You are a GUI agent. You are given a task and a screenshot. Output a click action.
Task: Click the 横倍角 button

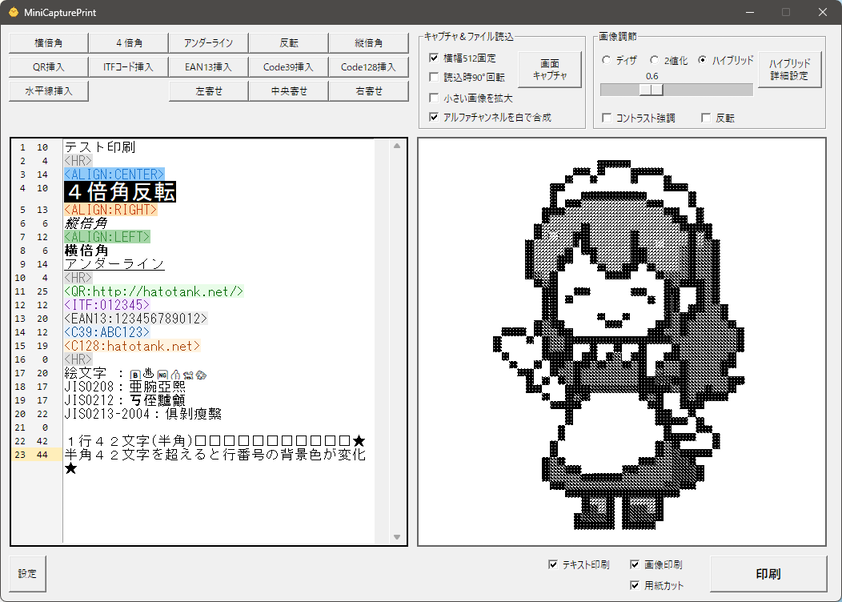point(48,43)
